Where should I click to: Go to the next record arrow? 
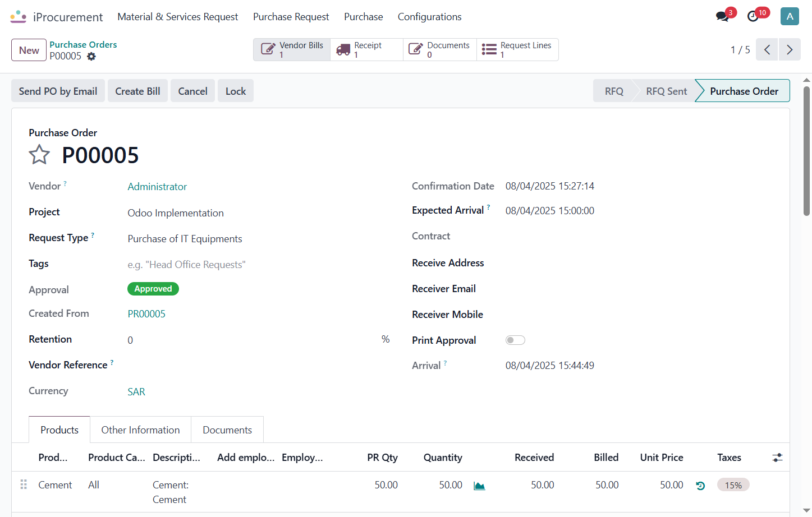click(x=790, y=49)
